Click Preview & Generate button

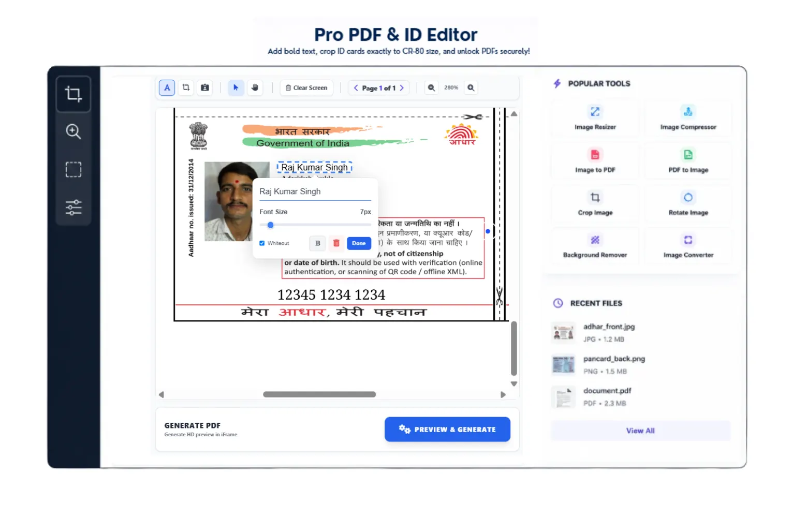[447, 430]
